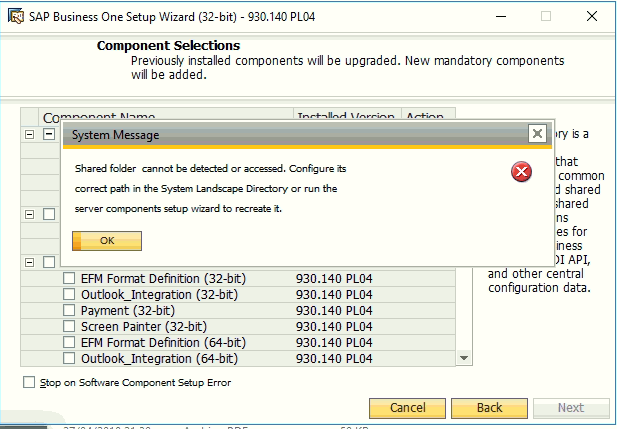Tick the Outlook_Integration (32-bit) checkbox

click(70, 294)
